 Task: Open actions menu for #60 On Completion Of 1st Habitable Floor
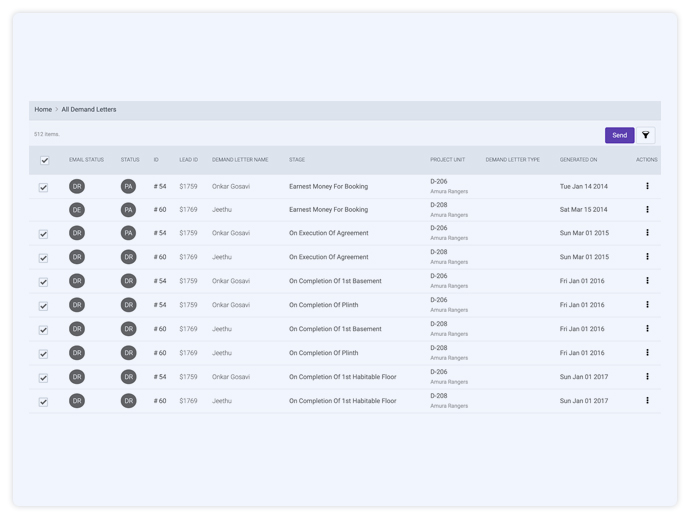647,401
